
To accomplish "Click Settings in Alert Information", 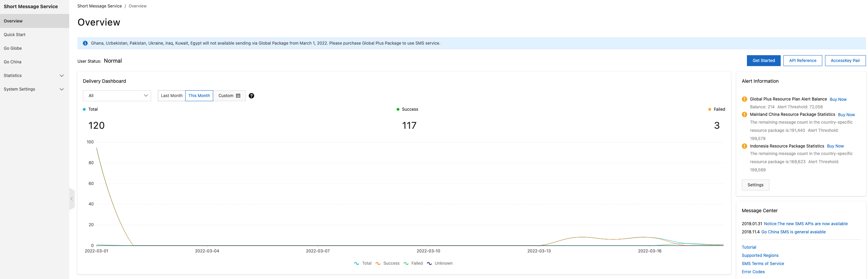I will (x=755, y=185).
